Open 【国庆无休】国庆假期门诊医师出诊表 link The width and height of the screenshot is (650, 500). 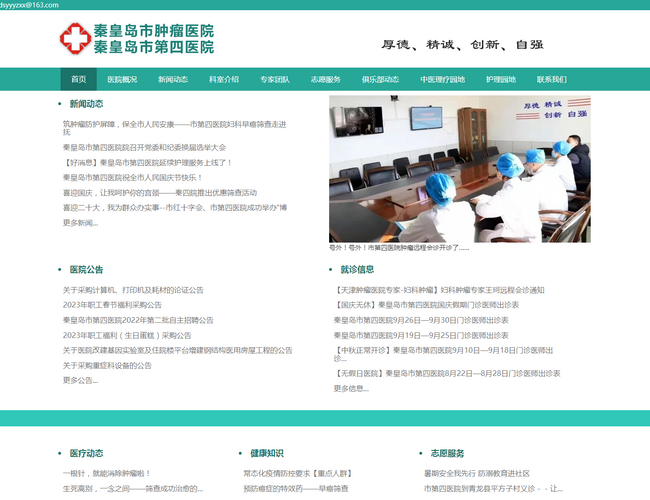427,305
